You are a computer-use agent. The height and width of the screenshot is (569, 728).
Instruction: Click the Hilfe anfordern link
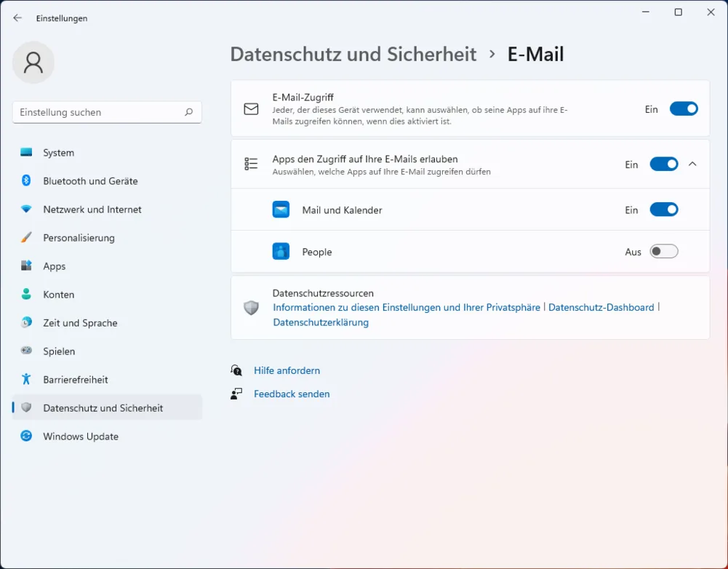[287, 370]
